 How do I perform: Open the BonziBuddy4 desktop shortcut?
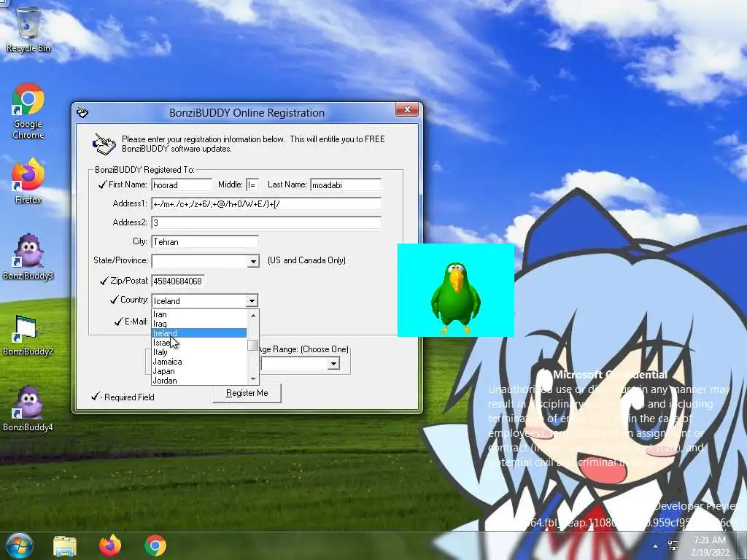28,408
